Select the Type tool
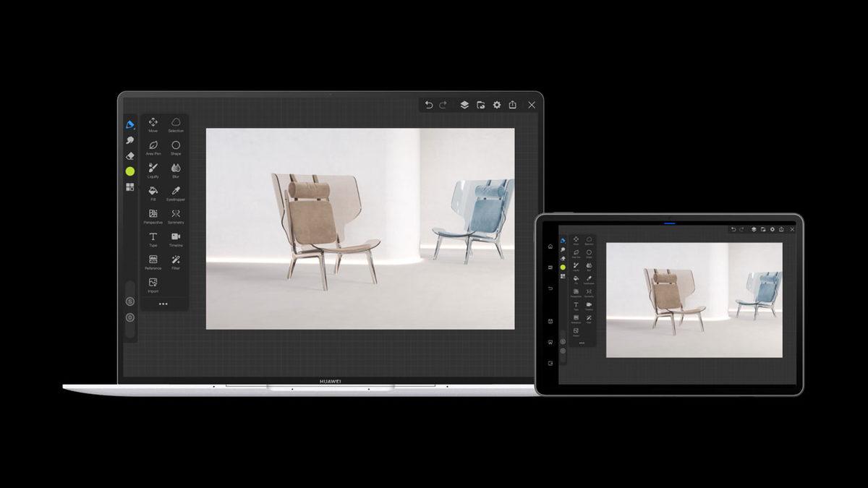Viewport: 868px width, 488px height. tap(152, 236)
